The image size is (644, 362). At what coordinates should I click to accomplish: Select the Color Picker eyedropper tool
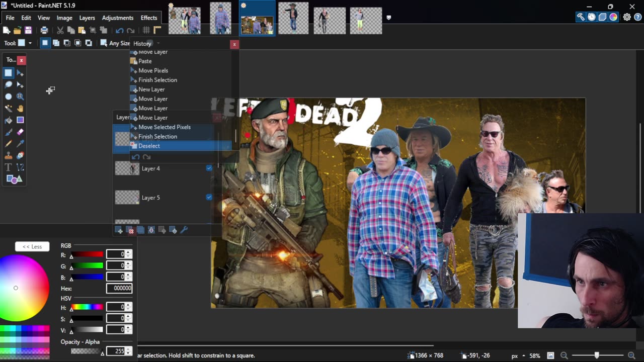click(20, 144)
